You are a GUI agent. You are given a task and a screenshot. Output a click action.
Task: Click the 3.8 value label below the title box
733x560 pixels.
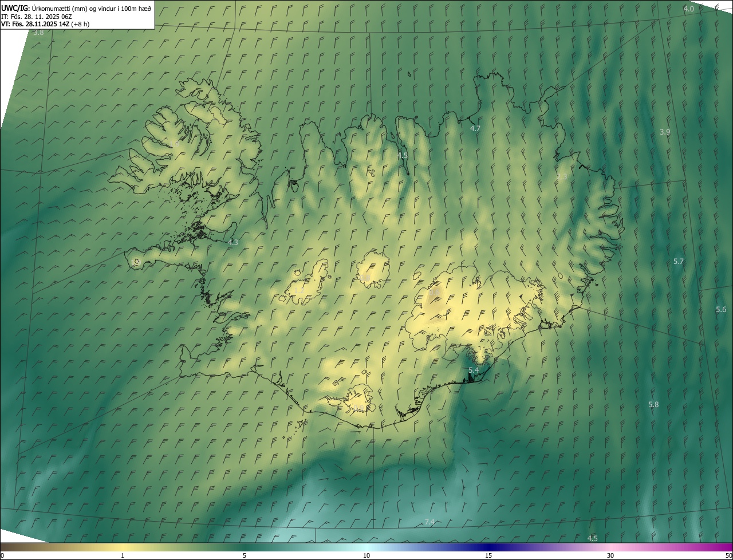38,33
